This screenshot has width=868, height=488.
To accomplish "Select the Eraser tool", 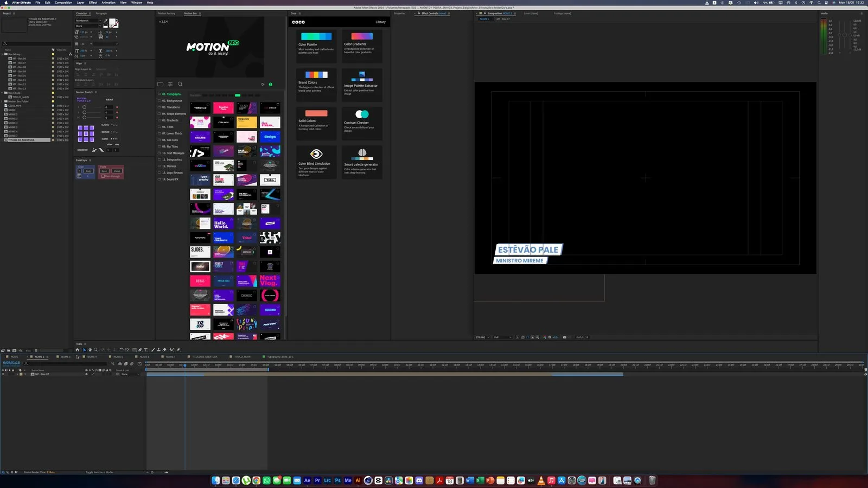I will (164, 350).
